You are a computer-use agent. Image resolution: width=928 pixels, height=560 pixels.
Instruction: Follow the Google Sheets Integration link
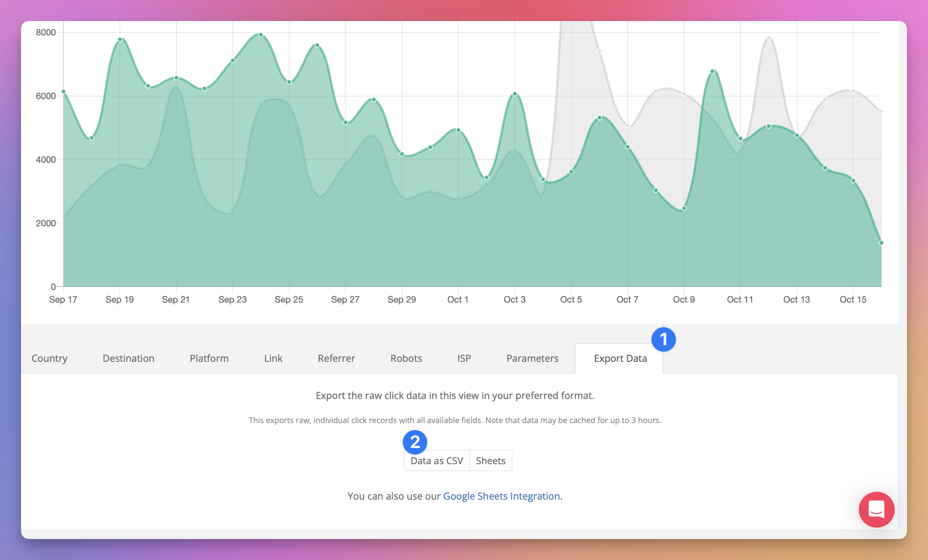[x=502, y=496]
